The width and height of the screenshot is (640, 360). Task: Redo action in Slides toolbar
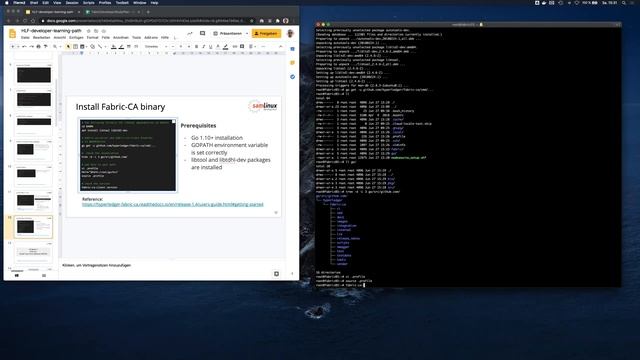[31, 47]
